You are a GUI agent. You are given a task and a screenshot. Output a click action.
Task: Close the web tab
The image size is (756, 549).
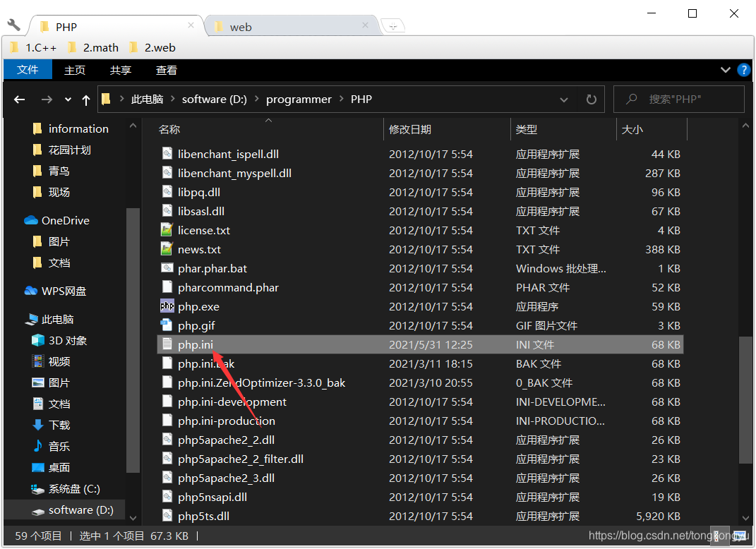365,25
